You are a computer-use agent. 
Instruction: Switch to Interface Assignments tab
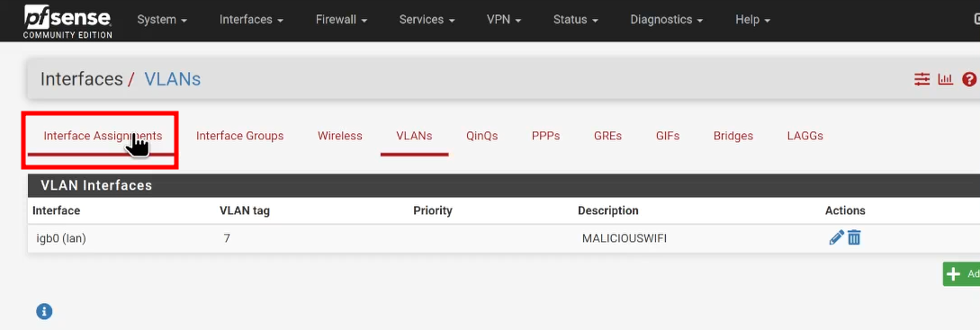click(x=103, y=136)
